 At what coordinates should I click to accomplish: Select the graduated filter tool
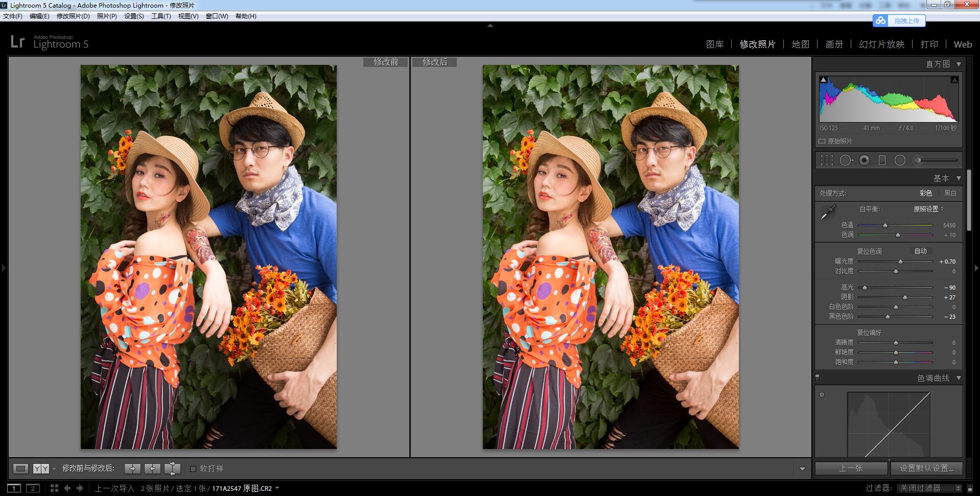(882, 160)
